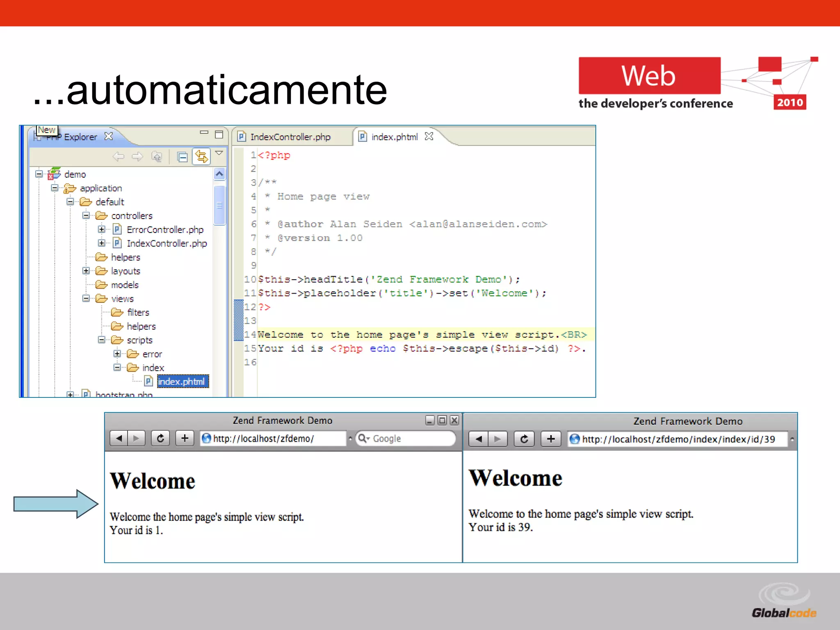Click code line 14 with Welcome text

[x=422, y=335]
